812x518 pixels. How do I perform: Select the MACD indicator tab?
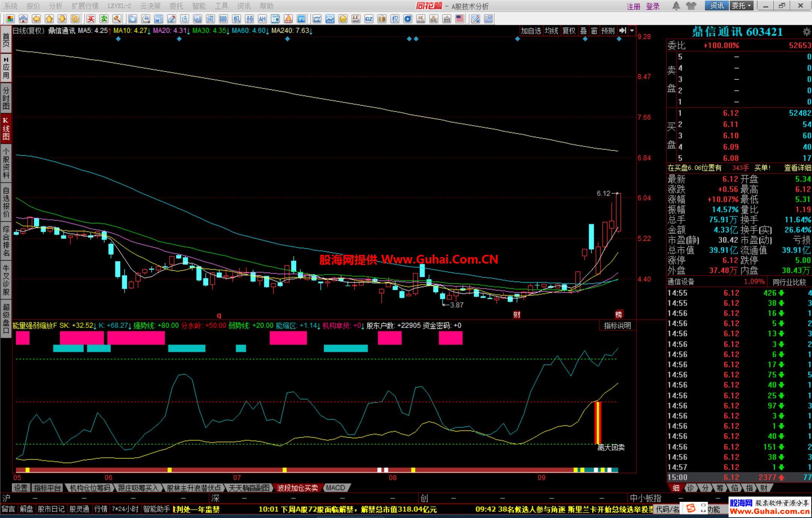[335, 488]
